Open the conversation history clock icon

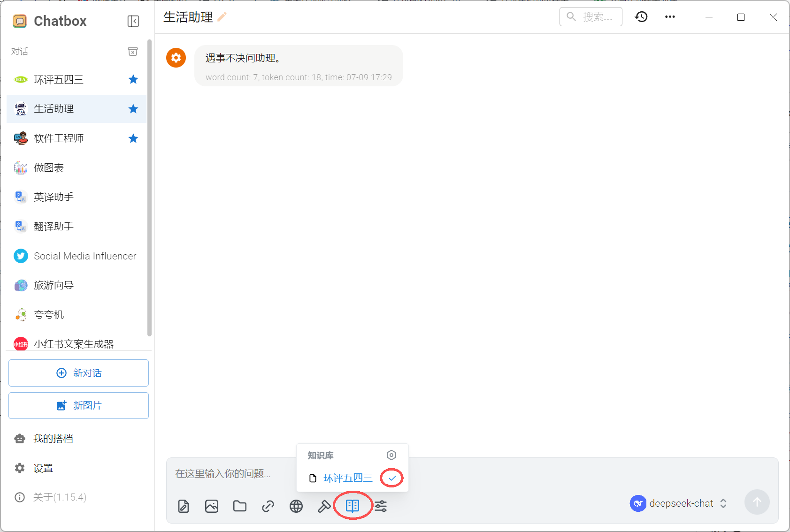pos(641,17)
